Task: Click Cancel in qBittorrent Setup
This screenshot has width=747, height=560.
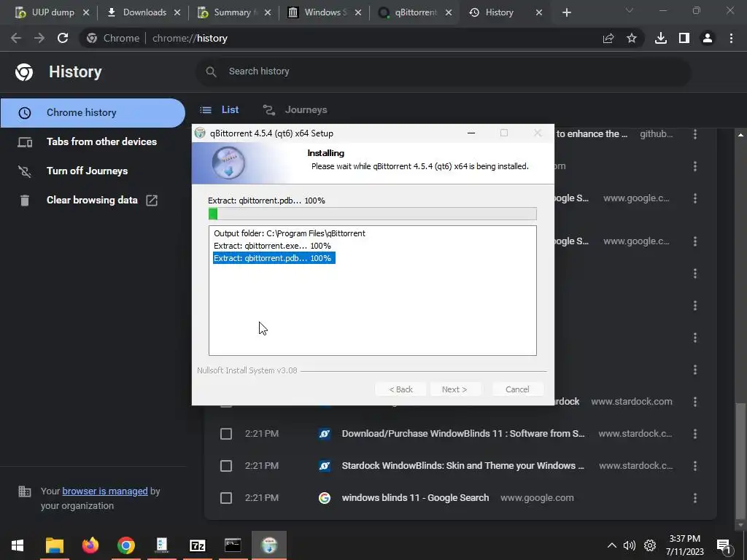Action: tap(517, 389)
